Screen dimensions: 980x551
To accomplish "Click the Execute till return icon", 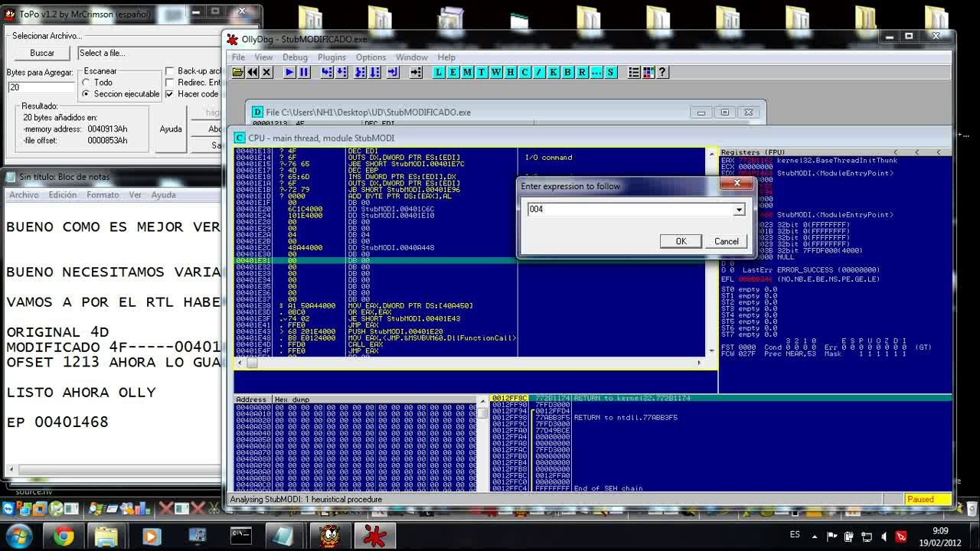I will click(x=393, y=72).
